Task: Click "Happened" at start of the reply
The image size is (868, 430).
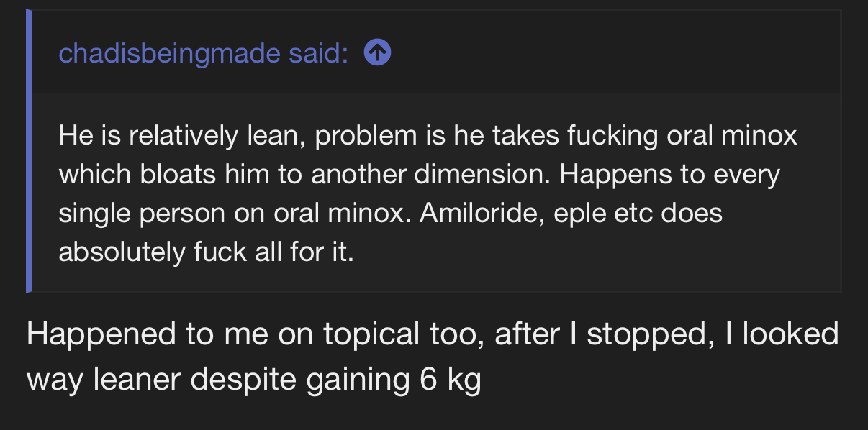Action: (102, 335)
